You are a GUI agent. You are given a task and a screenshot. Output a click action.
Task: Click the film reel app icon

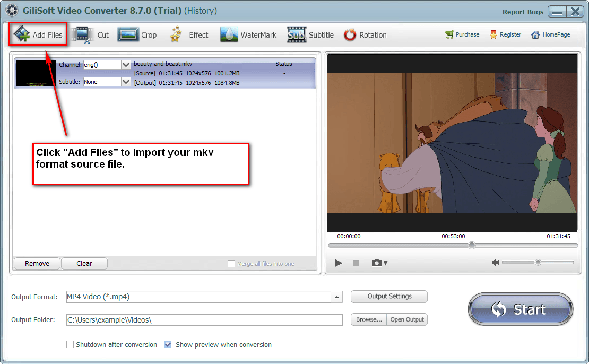(12, 11)
